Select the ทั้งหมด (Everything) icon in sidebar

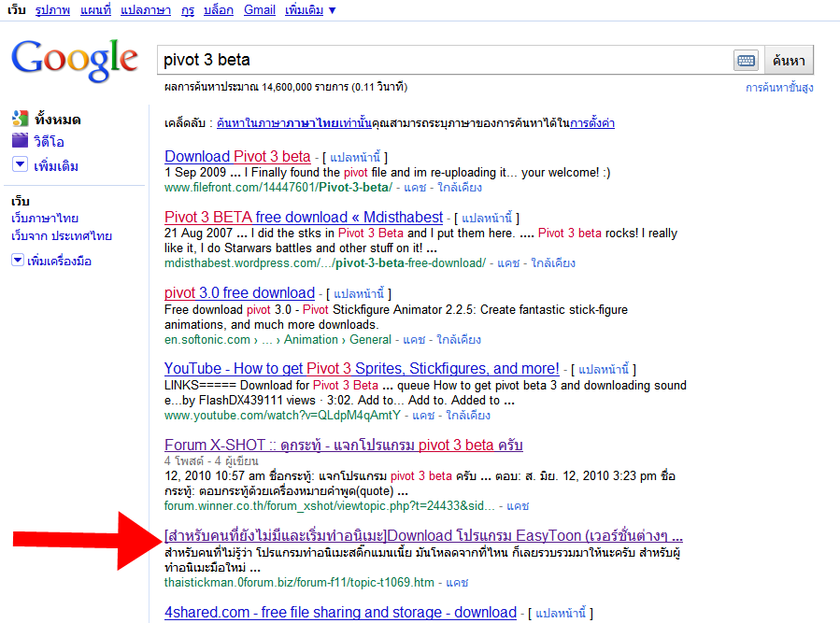coord(20,119)
